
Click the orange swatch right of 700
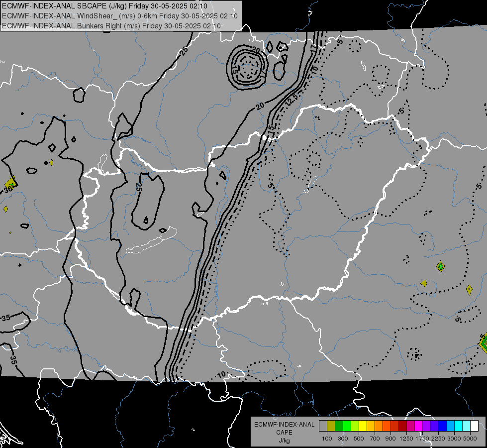click(379, 426)
